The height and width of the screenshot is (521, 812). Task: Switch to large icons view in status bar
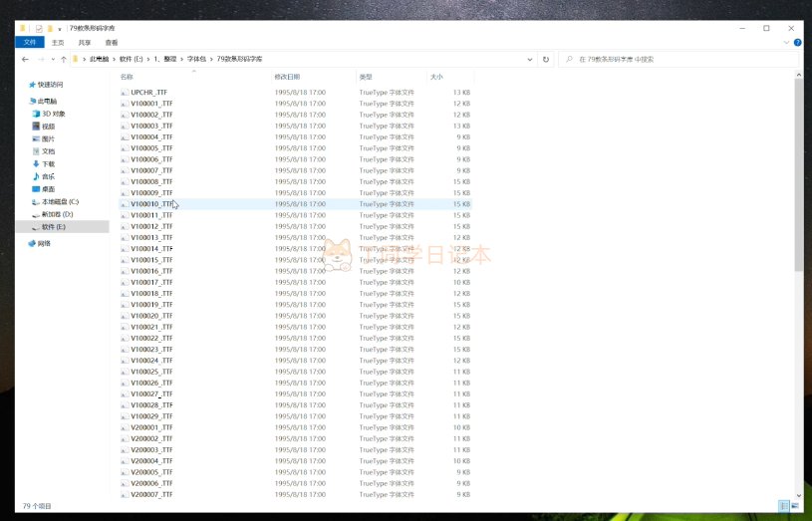796,506
